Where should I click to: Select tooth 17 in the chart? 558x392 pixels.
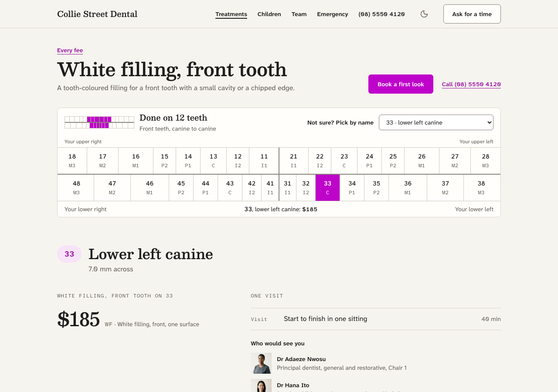click(103, 161)
